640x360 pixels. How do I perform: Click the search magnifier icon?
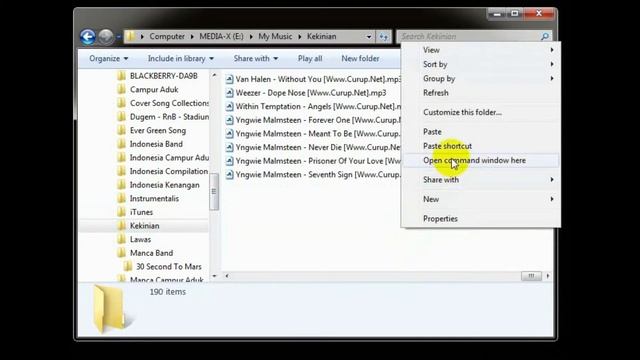545,37
